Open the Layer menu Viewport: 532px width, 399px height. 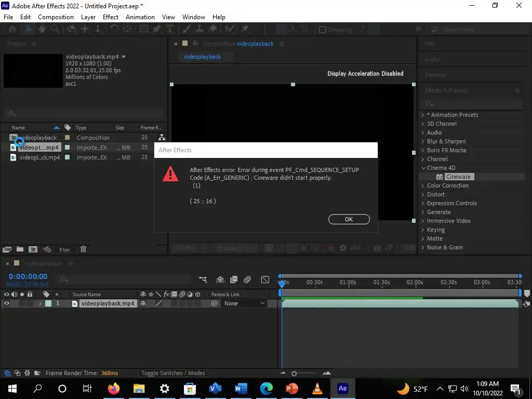88,17
